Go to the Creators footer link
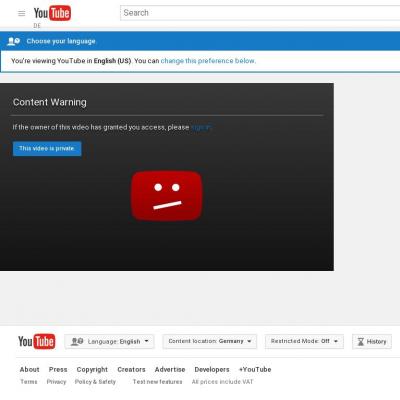 click(131, 369)
